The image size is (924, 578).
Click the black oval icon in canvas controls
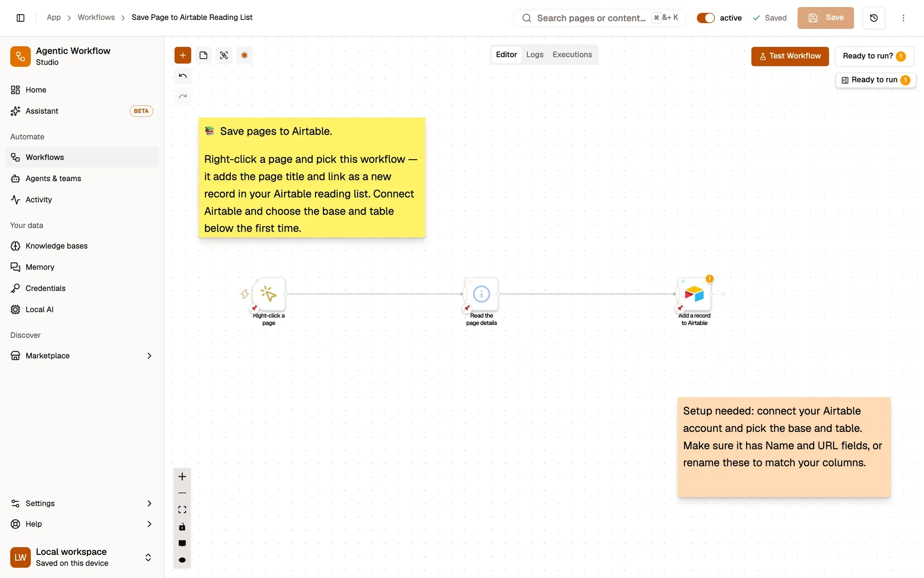click(x=182, y=560)
